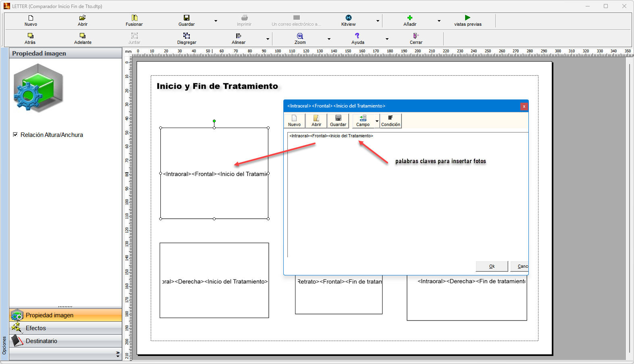Click the Fusionar toolbar icon

click(x=134, y=18)
